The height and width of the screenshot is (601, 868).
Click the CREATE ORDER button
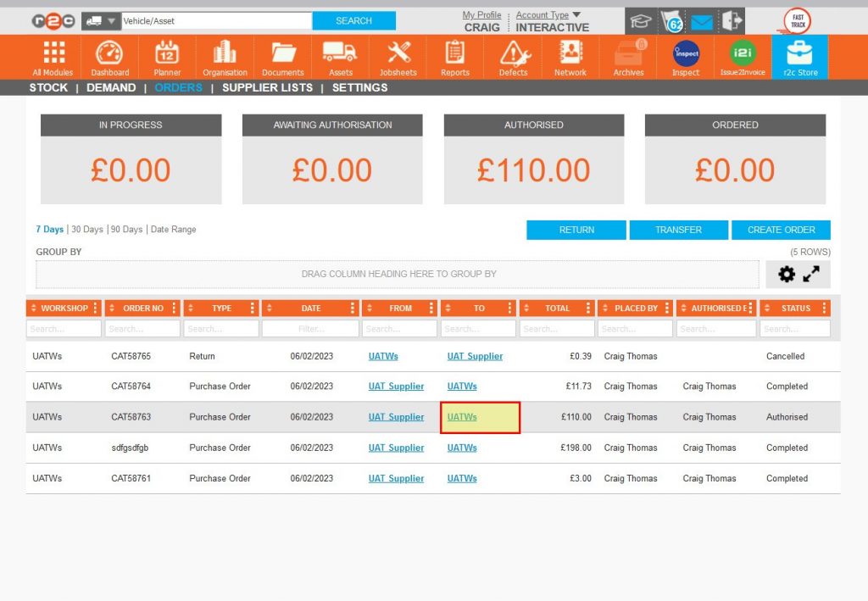pyautogui.click(x=781, y=230)
